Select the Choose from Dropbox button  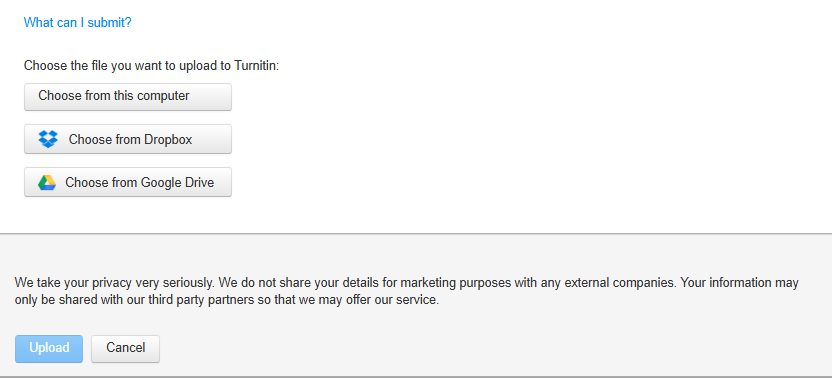coord(128,139)
